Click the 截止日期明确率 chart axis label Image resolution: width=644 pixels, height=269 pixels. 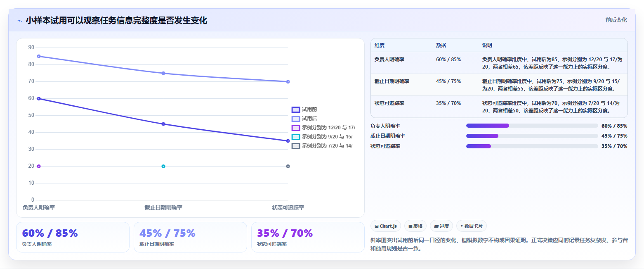(163, 207)
